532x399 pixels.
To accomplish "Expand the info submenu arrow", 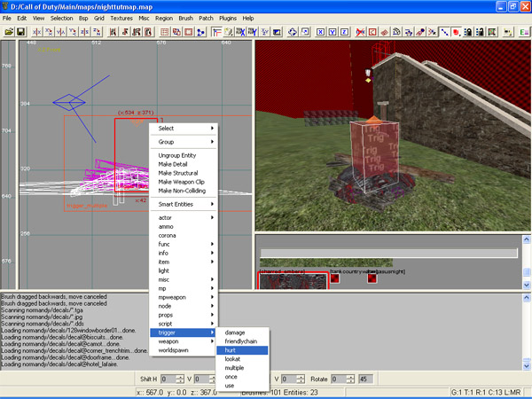I will click(213, 253).
